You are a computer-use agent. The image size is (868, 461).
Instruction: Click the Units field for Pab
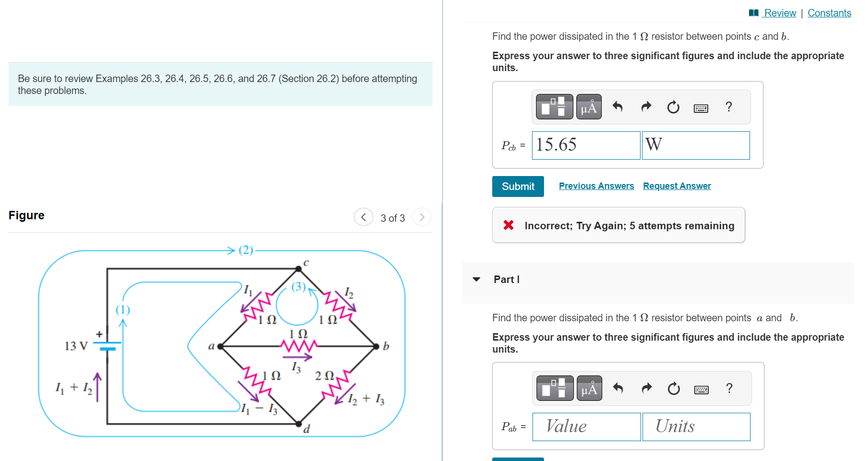pos(696,427)
